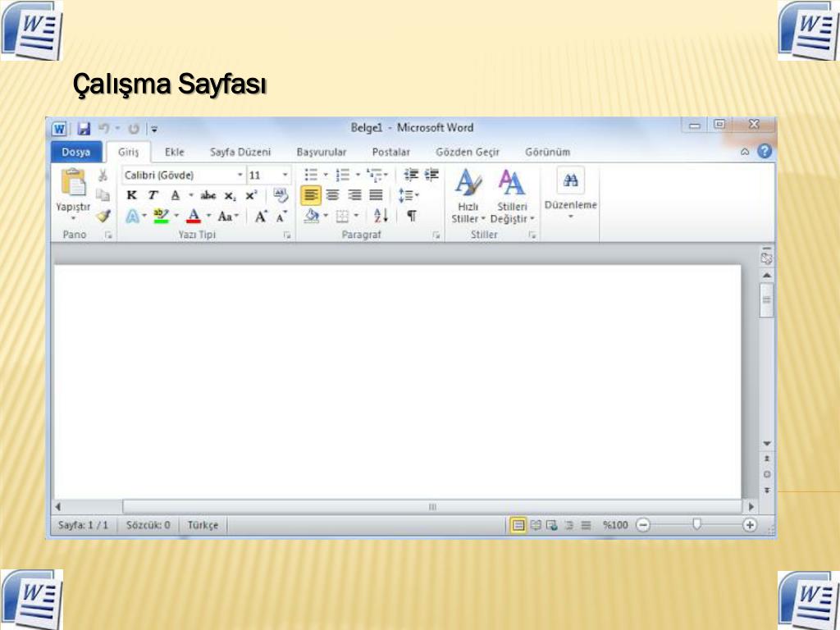Toggle superscript x² button
Viewport: 840px width, 630px height.
pos(251,195)
